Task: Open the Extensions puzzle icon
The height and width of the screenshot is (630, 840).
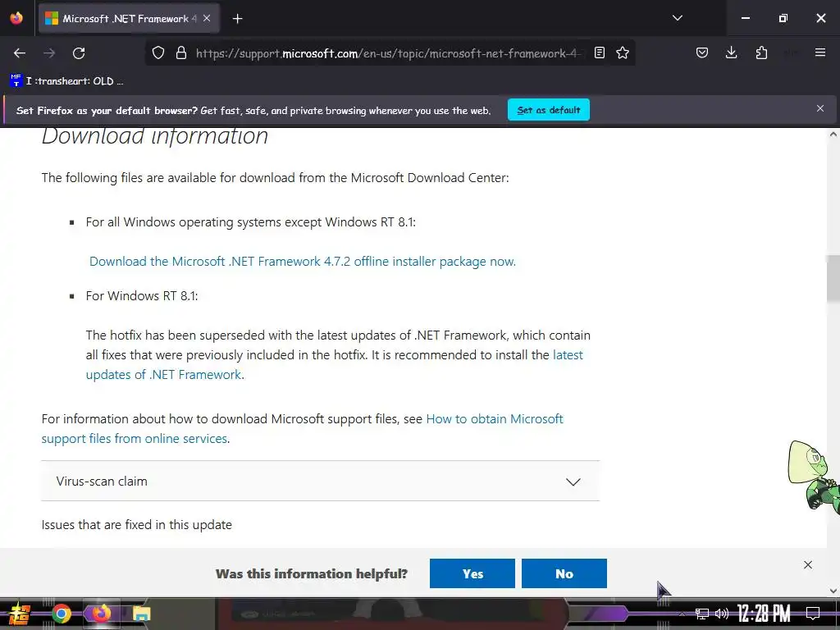Action: (761, 53)
